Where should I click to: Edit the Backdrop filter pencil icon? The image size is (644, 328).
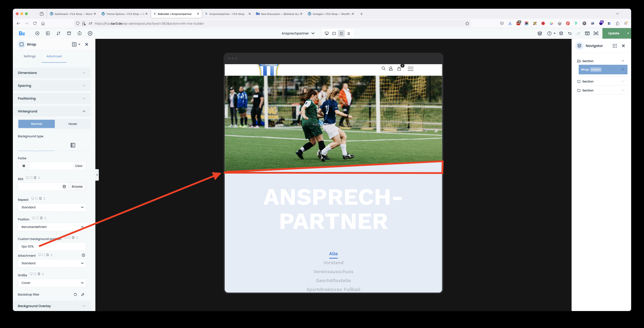tap(83, 295)
